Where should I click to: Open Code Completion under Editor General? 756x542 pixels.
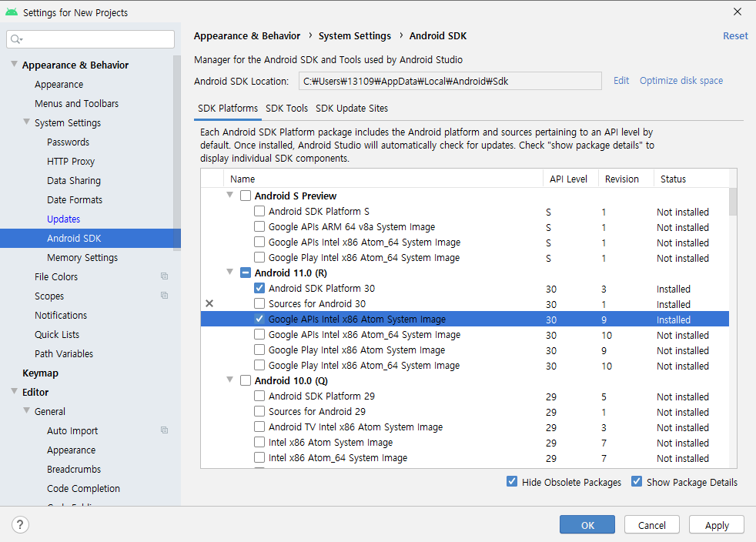(x=83, y=488)
